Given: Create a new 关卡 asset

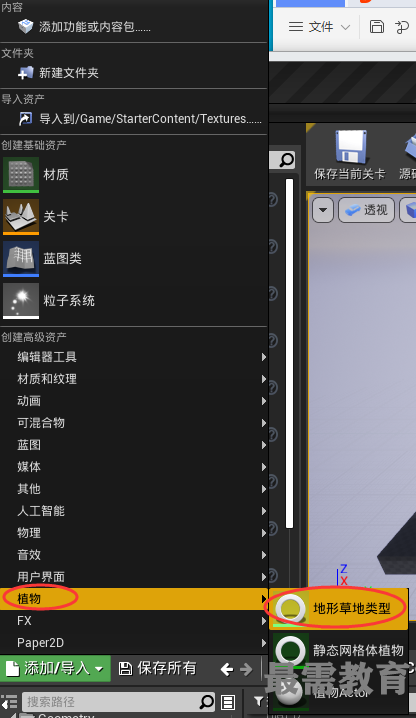Looking at the screenshot, I should (x=133, y=217).
